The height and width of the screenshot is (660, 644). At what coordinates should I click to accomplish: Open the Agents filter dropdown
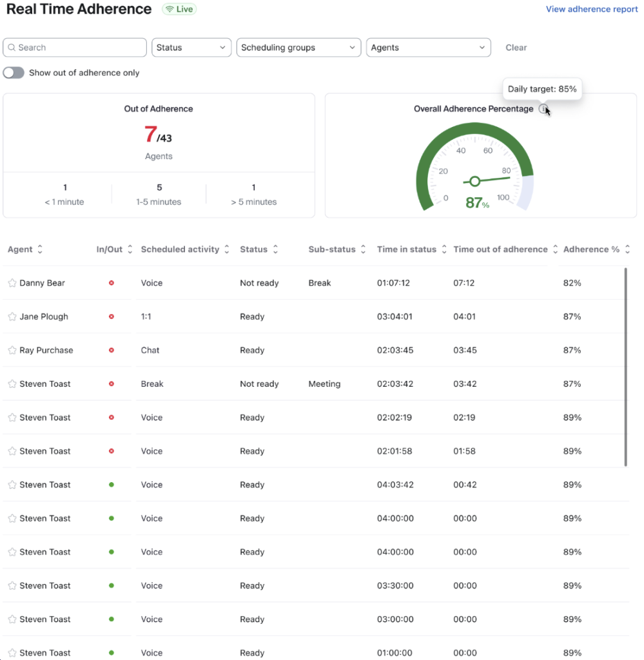[x=428, y=48]
